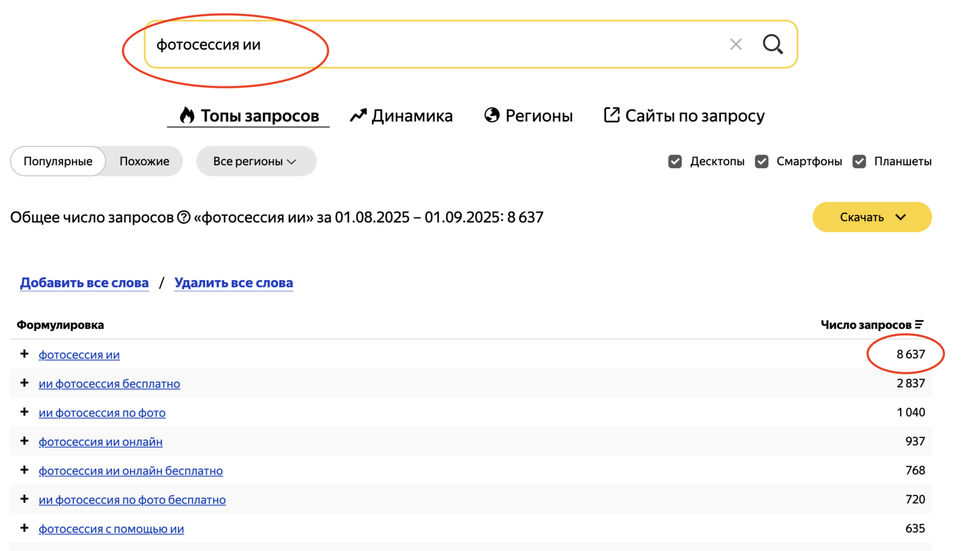Image resolution: width=980 pixels, height=551 pixels.
Task: Expand the Скачать download dropdown
Action: [871, 217]
